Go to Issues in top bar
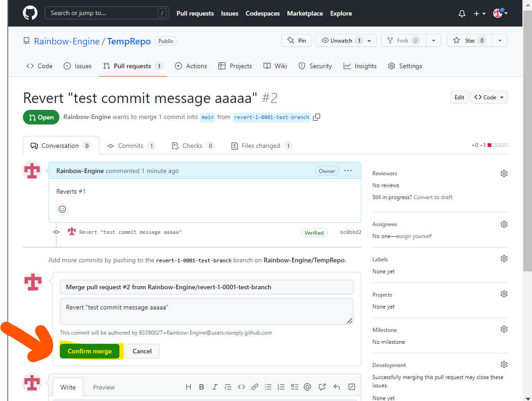Screen dimensions: 532x401 click(230, 14)
